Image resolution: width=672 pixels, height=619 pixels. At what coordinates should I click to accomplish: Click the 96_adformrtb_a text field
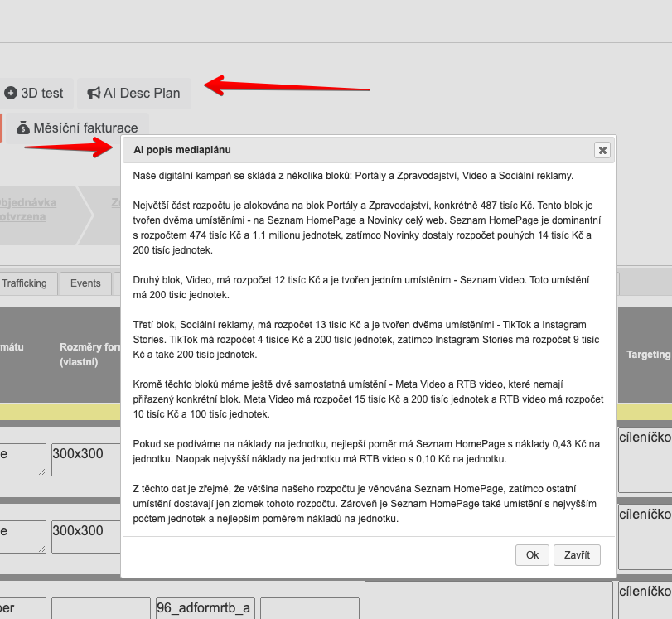[204, 608]
